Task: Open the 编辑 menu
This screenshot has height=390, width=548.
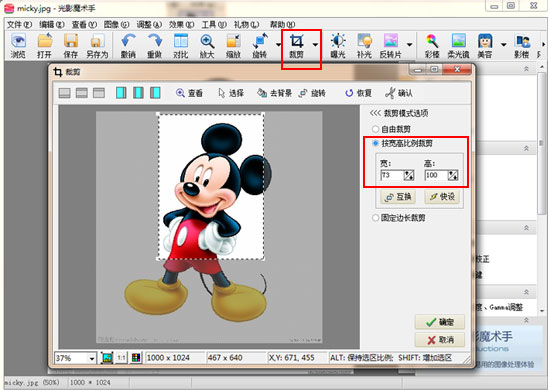Action: pos(52,24)
